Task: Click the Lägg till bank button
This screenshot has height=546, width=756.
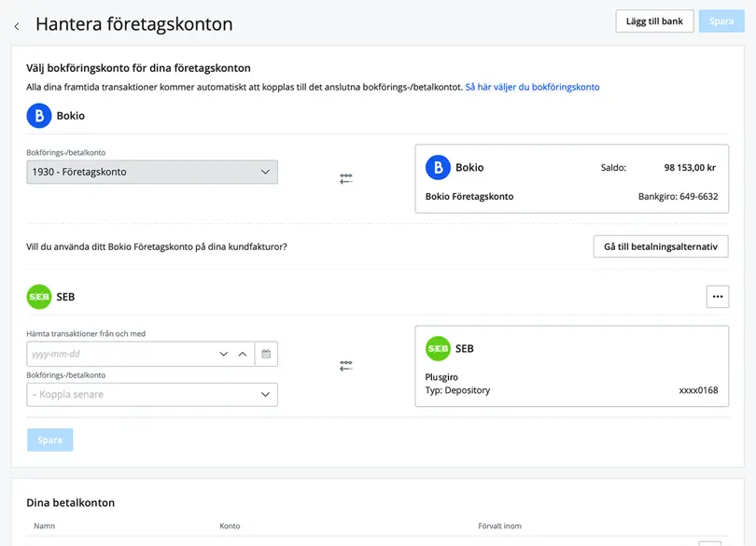Action: [654, 21]
